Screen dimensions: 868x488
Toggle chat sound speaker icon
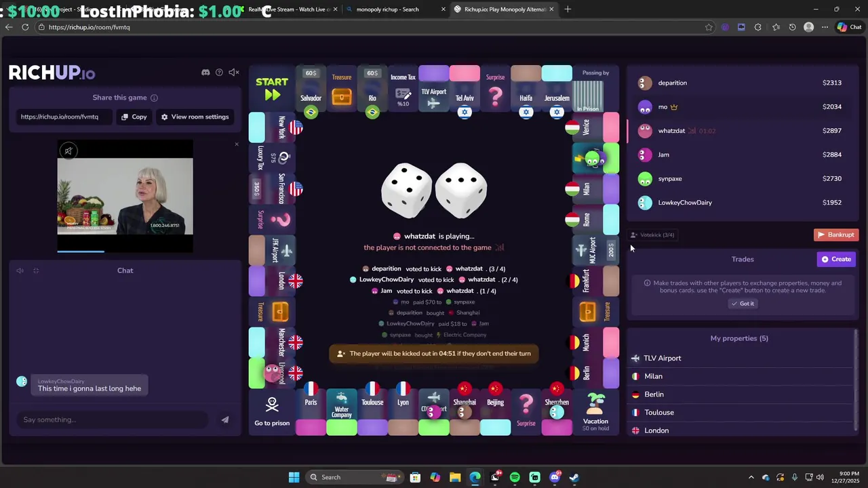20,270
